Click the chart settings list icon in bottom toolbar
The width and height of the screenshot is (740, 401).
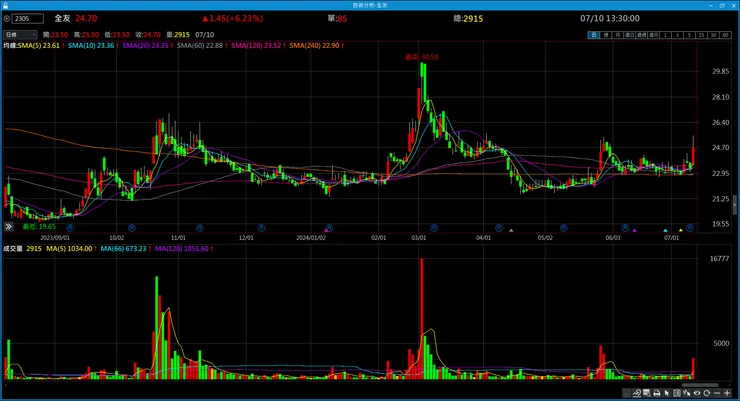click(x=626, y=393)
